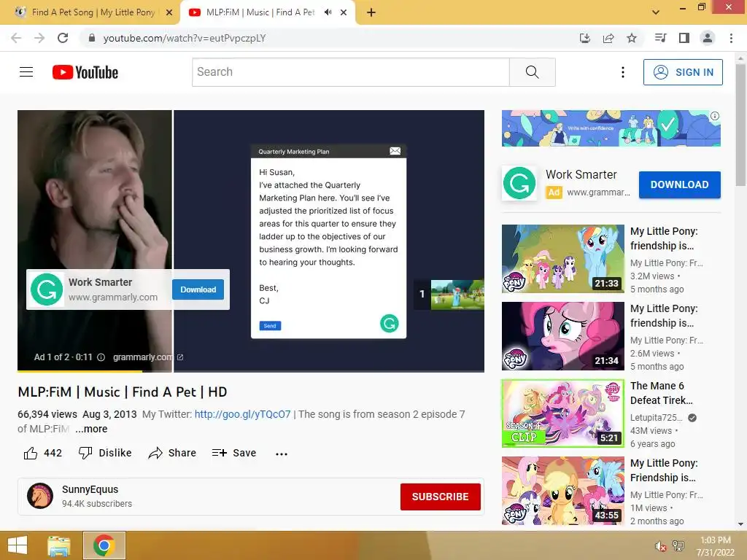
Task: Go to YouTube home via logo
Action: pyautogui.click(x=85, y=72)
